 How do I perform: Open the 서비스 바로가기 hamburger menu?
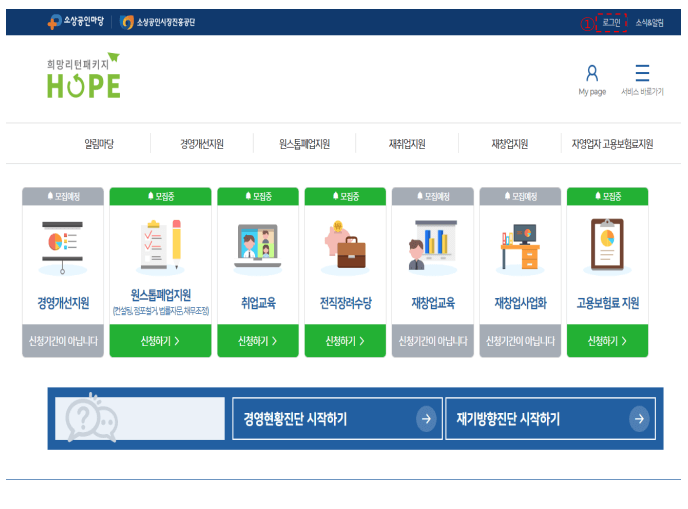(642, 73)
